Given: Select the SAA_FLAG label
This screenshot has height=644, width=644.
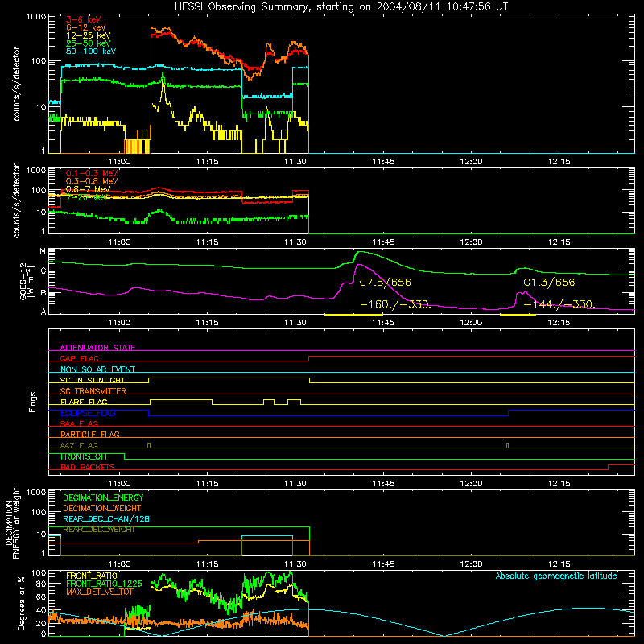Looking at the screenshot, I should (x=79, y=423).
